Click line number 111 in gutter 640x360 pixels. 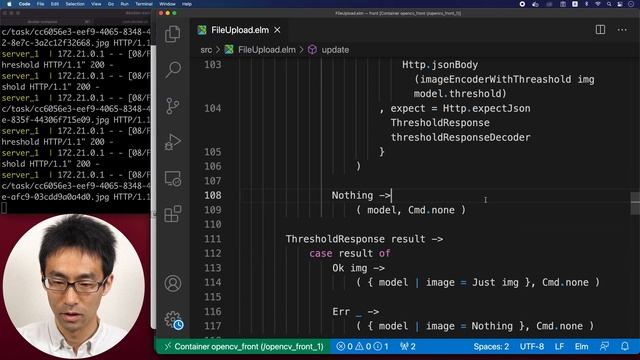[x=213, y=239]
